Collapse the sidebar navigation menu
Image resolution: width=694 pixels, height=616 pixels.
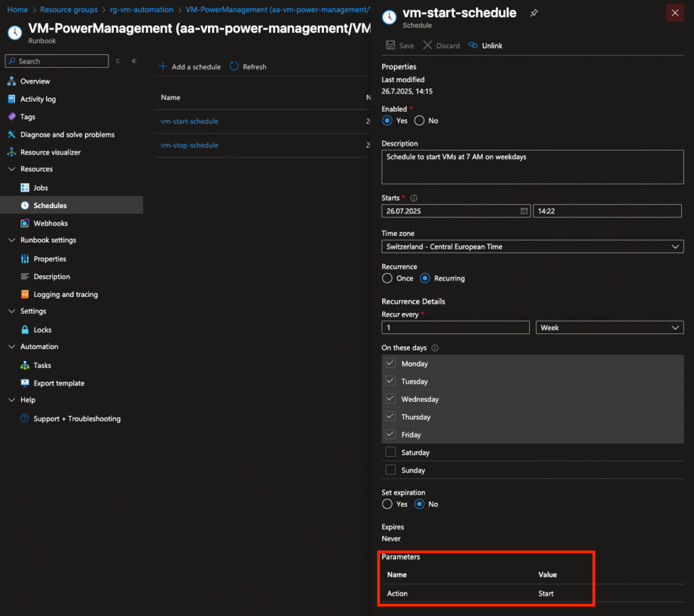pos(134,61)
